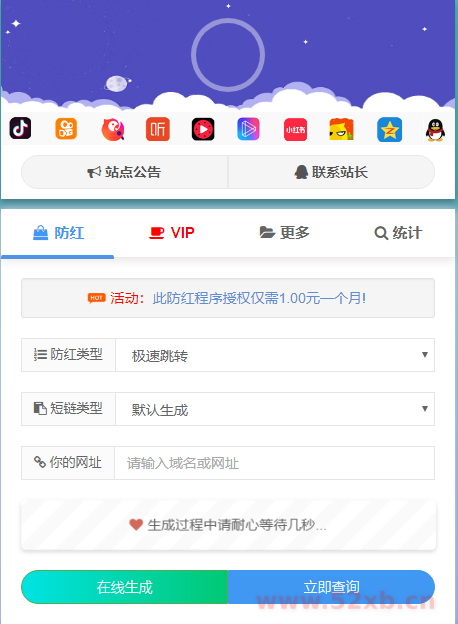The width and height of the screenshot is (458, 624).
Task: Click the QQ penguin icon beside 联系站长
Action: (301, 172)
